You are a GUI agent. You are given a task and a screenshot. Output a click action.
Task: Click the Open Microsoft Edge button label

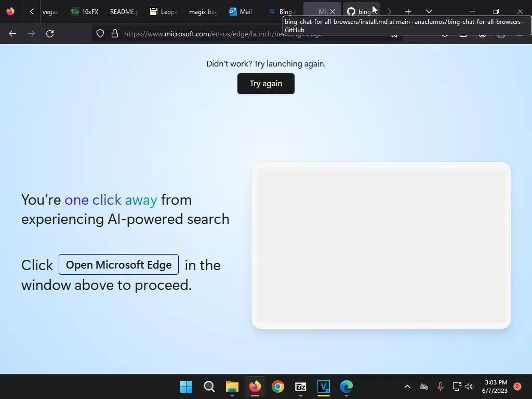[119, 264]
